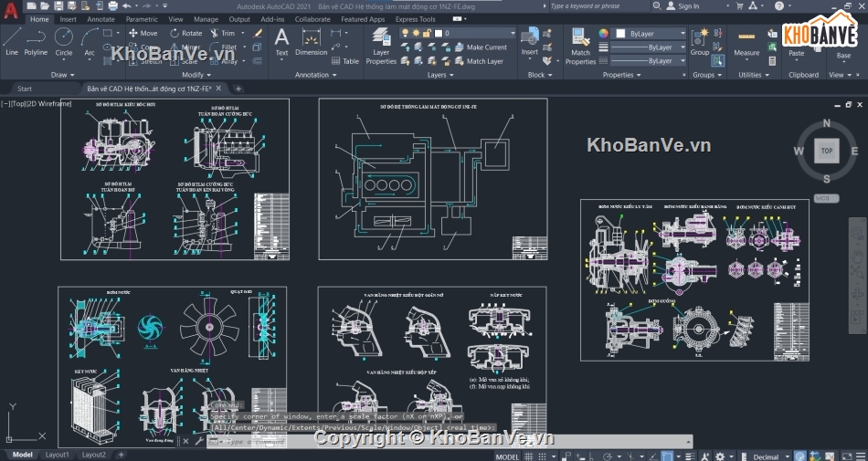868x461 pixels.
Task: Click the New drawing icon
Action: [32, 6]
